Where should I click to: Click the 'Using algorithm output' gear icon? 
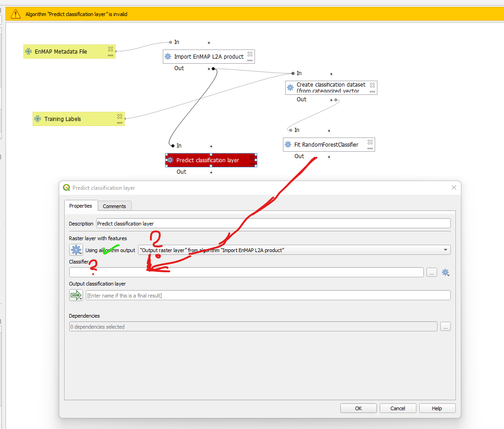[76, 250]
